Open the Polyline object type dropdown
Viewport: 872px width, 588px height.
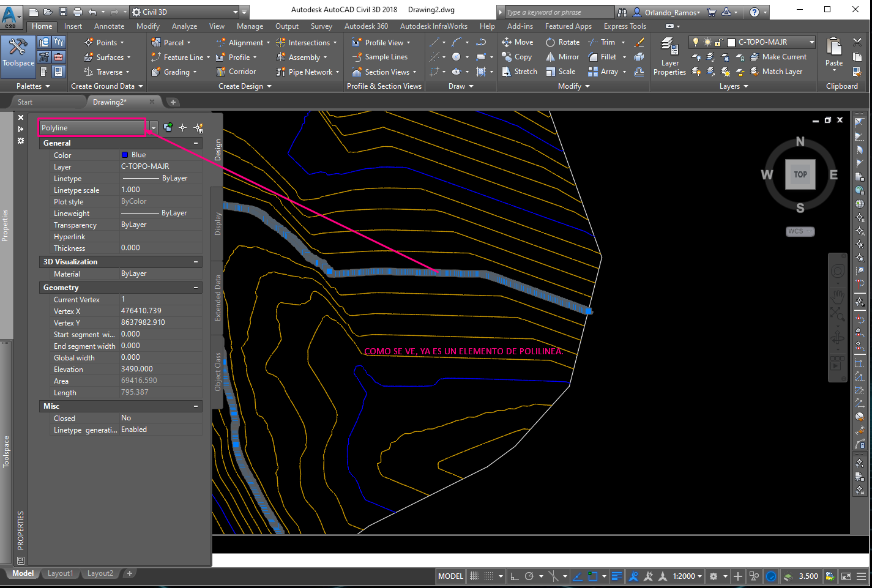pyautogui.click(x=152, y=127)
